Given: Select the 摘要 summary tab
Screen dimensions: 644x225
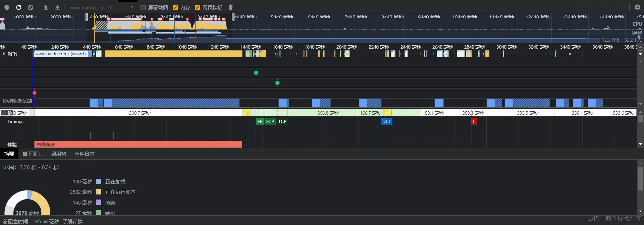Looking at the screenshot, I should (9, 154).
